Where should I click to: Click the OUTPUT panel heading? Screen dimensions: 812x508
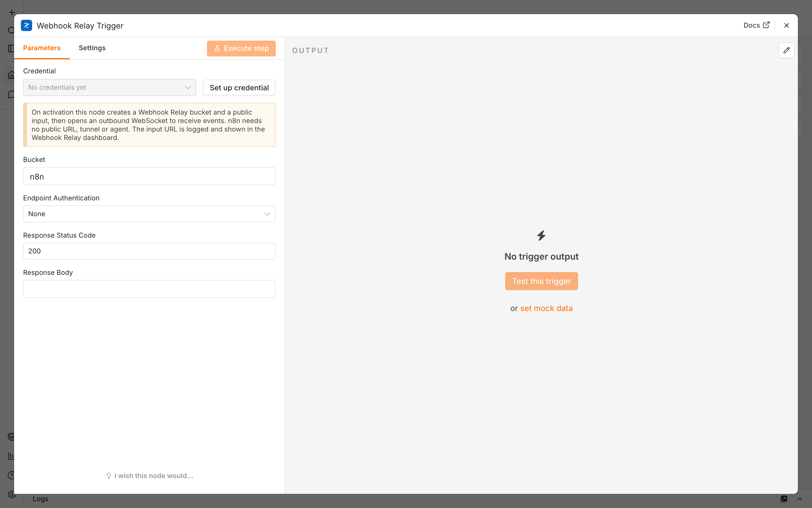(x=310, y=51)
